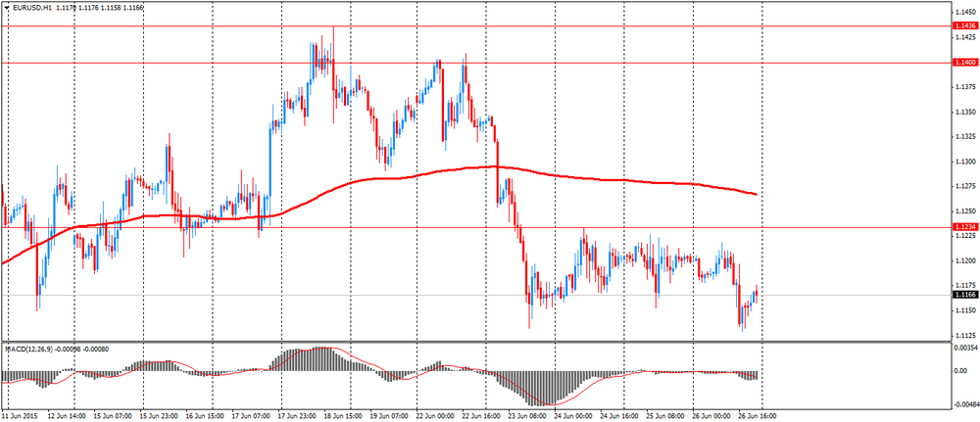980x422 pixels.
Task: Select the horizontal line at 1.1234
Action: tap(475, 227)
